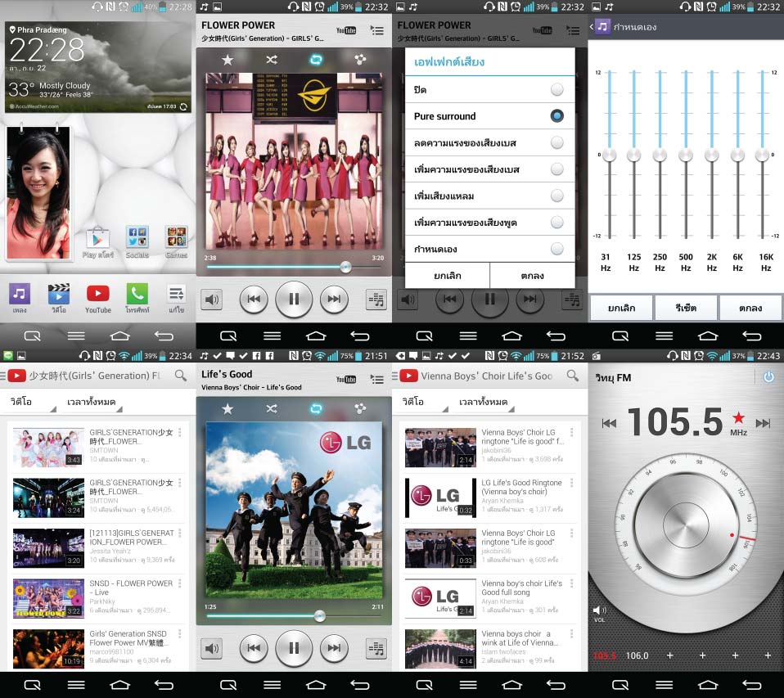Click the 31 Hz equalizer slider knob
Viewport: 784px width, 698px height.
point(609,155)
